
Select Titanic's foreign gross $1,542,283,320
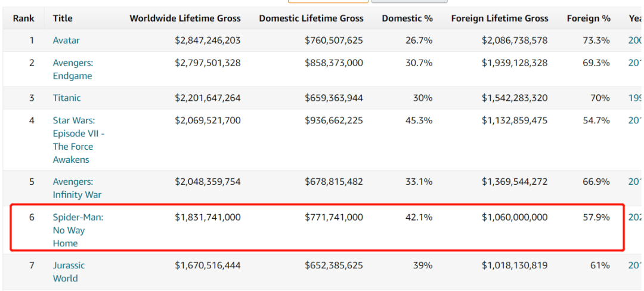(515, 98)
